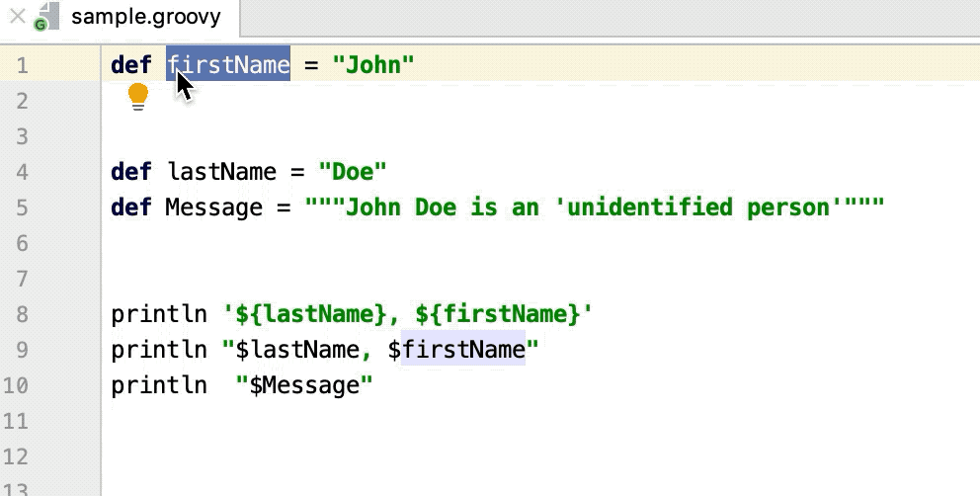980x496 pixels.
Task: Click line number 10 in the gutter
Action: (x=16, y=385)
